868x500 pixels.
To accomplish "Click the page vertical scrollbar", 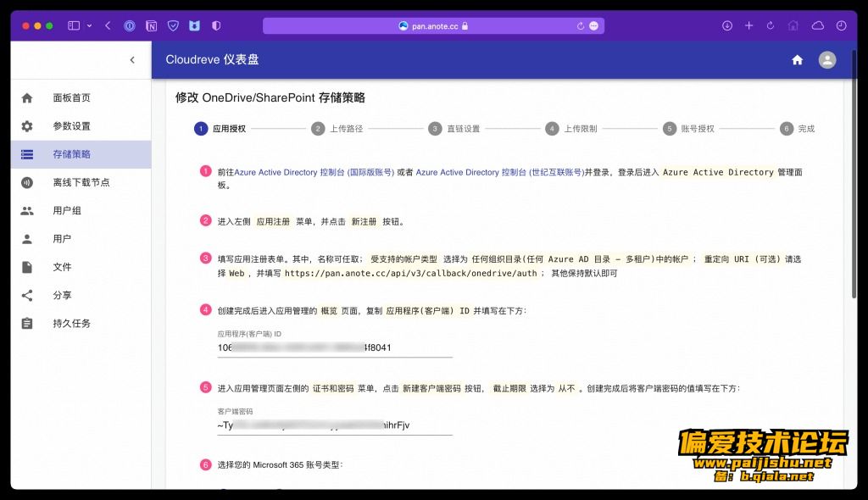I will [854, 175].
